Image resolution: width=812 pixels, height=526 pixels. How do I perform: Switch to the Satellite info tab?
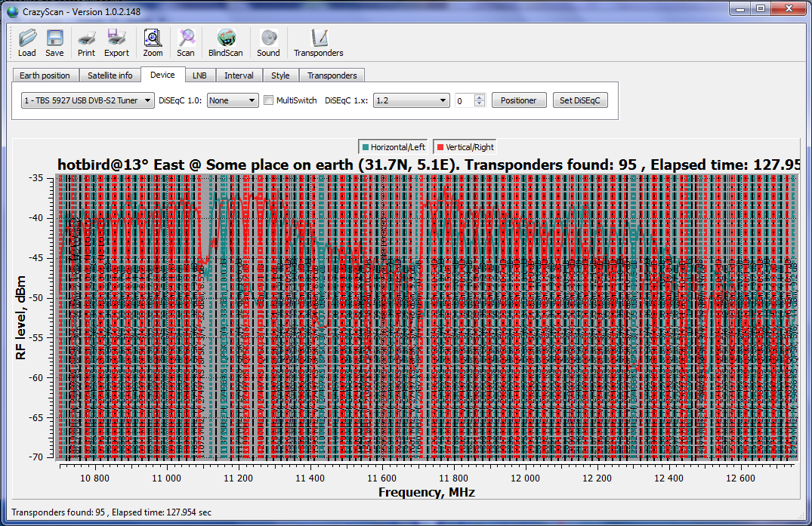tap(110, 75)
